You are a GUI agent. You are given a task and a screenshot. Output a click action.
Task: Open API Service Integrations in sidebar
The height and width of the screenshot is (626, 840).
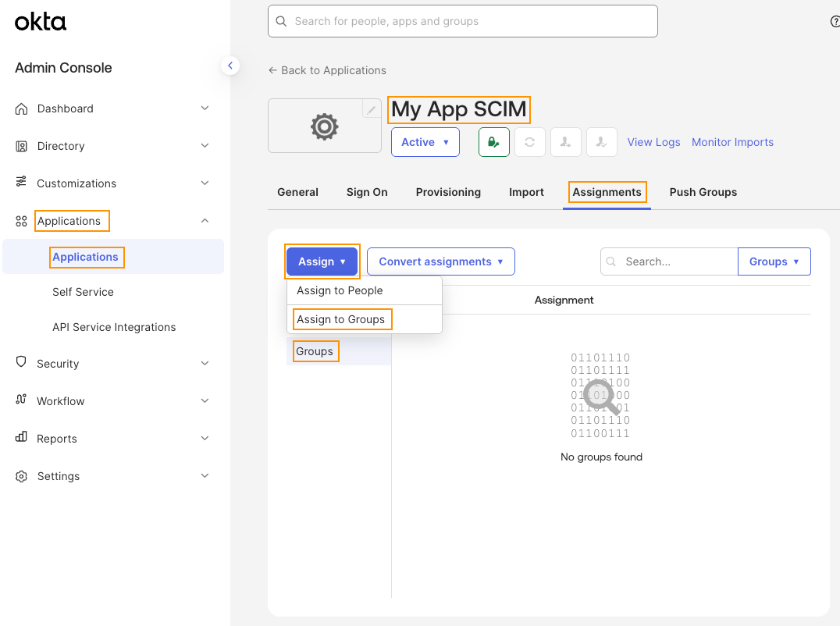114,327
